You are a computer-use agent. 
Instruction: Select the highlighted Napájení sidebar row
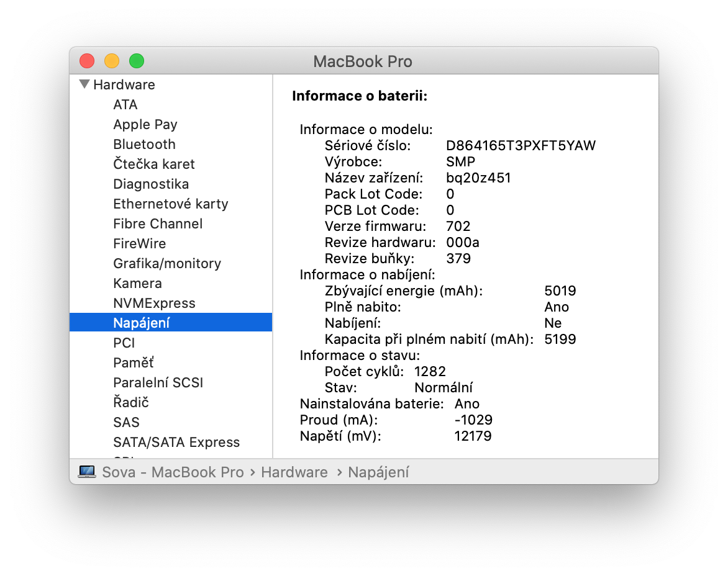[171, 323]
